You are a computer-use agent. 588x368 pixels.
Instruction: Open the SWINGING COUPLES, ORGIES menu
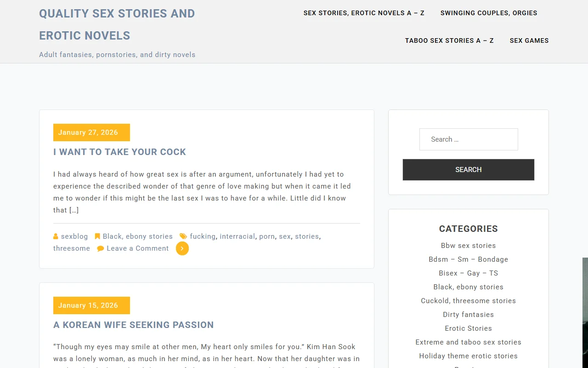pyautogui.click(x=488, y=13)
